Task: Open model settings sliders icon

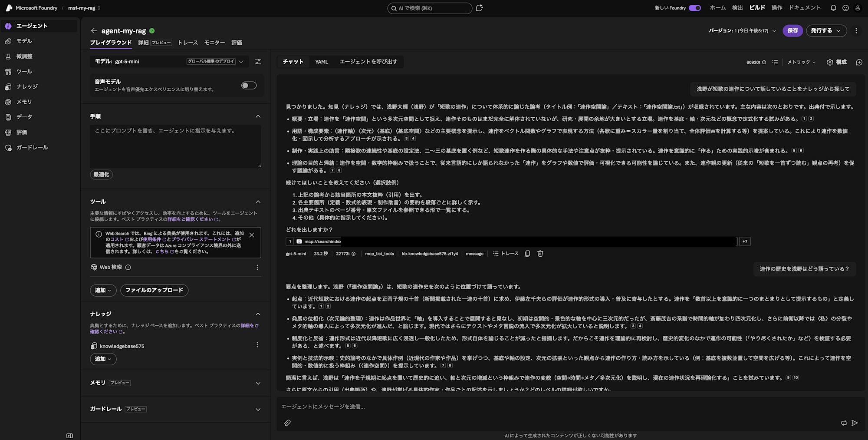Action: pos(258,62)
